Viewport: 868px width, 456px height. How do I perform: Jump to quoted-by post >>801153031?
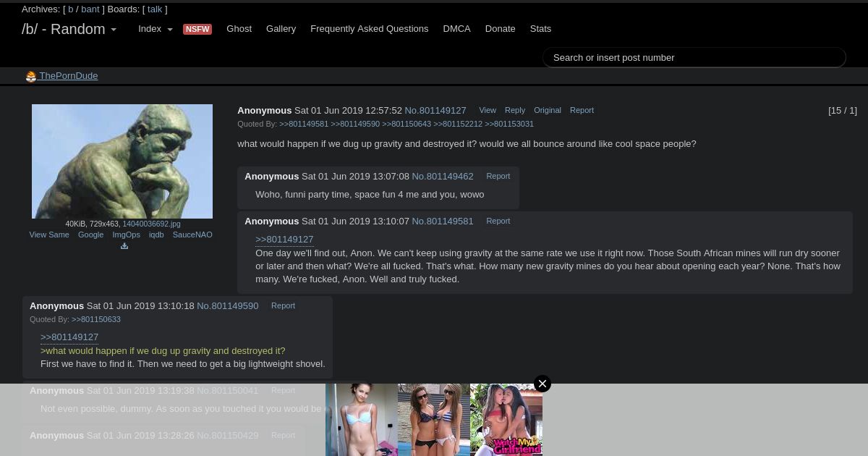509,124
